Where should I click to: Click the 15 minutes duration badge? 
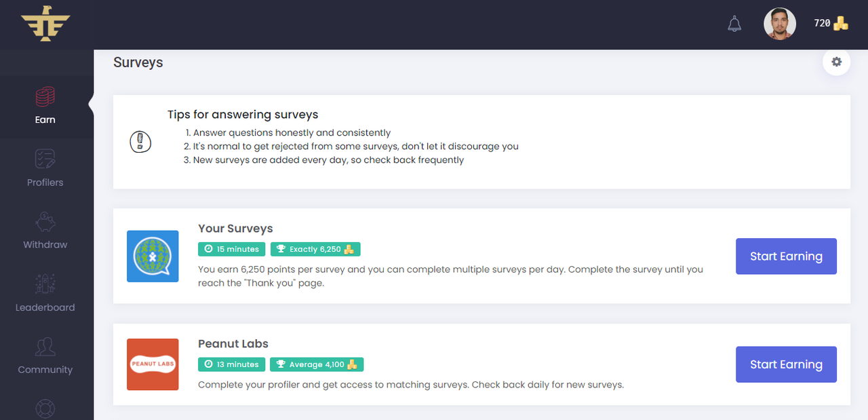coord(232,249)
